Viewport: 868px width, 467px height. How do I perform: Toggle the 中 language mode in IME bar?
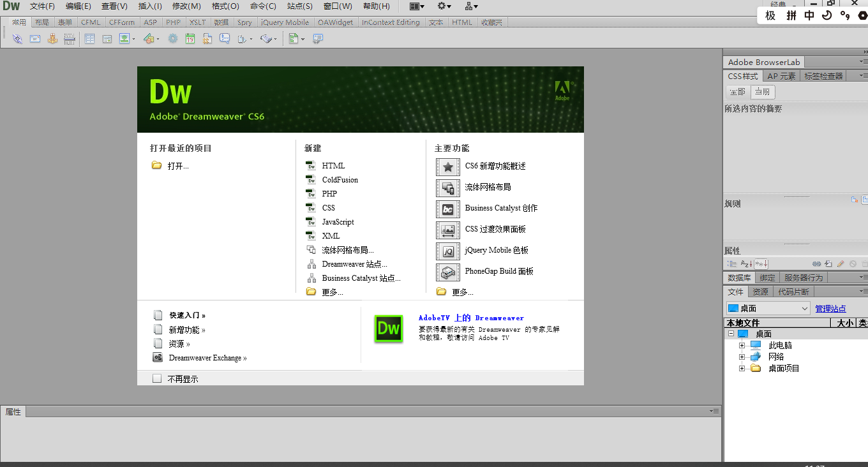[809, 15]
